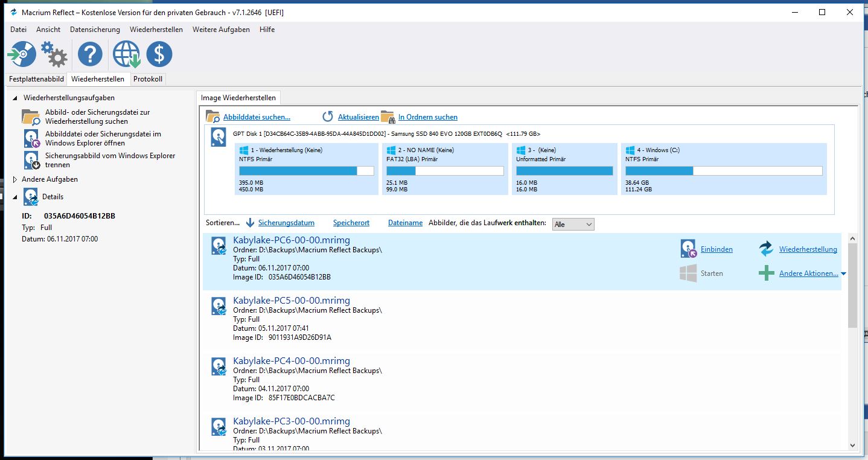Viewport: 868px width, 460px height.
Task: Click the 'Abbilddatei suchen...' link
Action: pos(257,117)
